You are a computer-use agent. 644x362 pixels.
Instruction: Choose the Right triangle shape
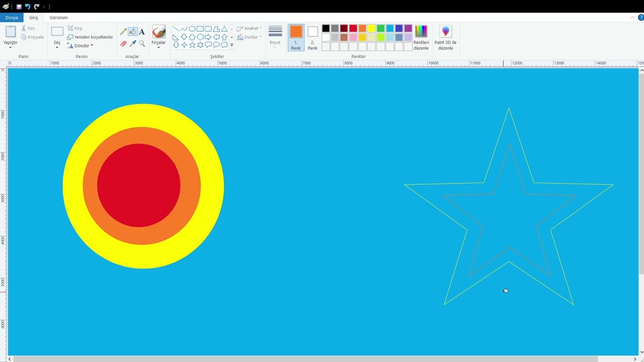176,37
